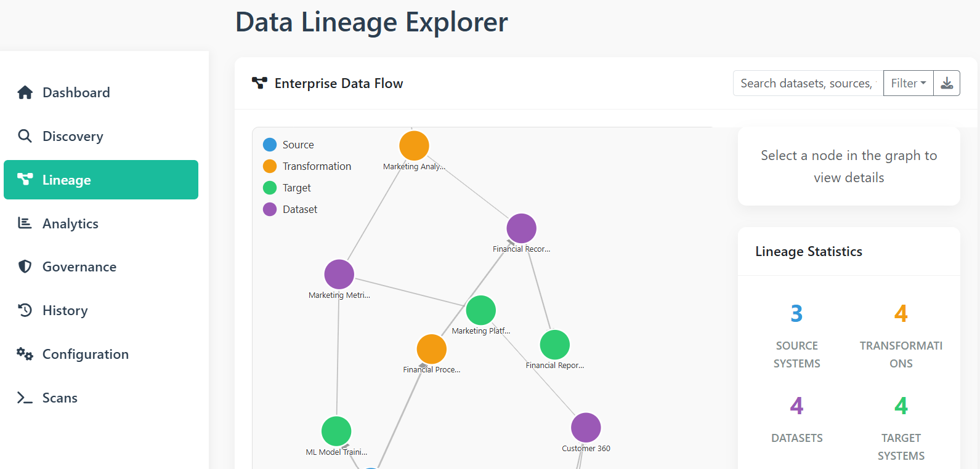Viewport: 980px width, 469px height.
Task: Go to Discovery section
Action: point(101,136)
